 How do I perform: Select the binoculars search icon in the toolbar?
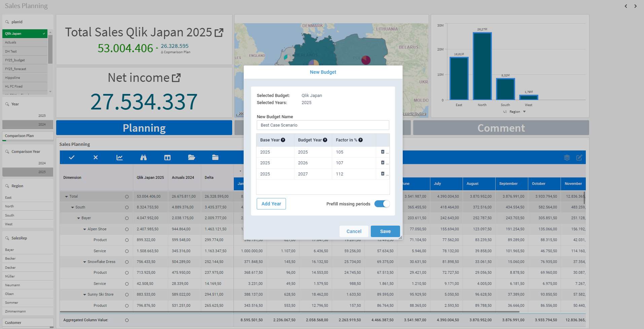pos(143,157)
